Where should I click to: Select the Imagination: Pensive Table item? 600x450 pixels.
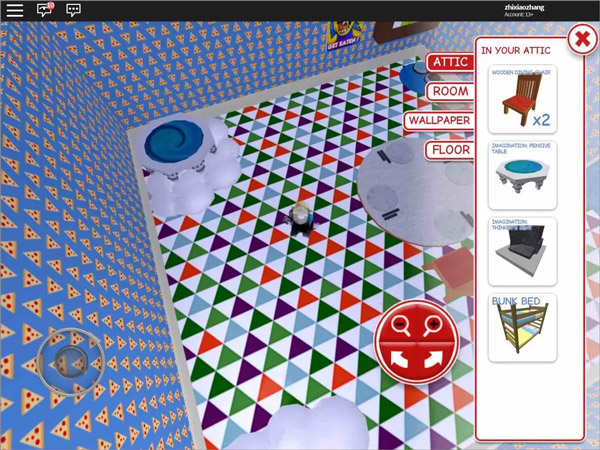(x=522, y=175)
